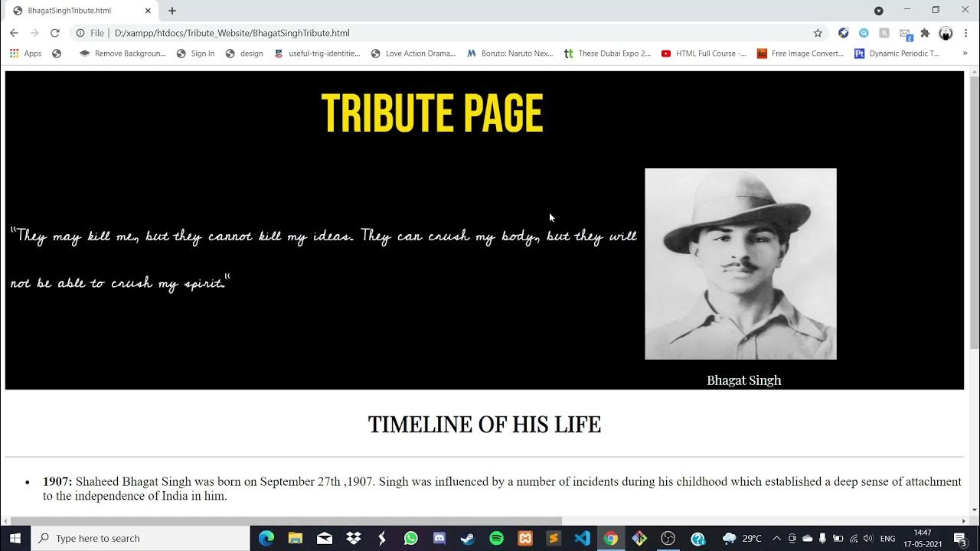This screenshot has width=980, height=551.
Task: Open Dropbox from the taskbar
Action: [353, 538]
